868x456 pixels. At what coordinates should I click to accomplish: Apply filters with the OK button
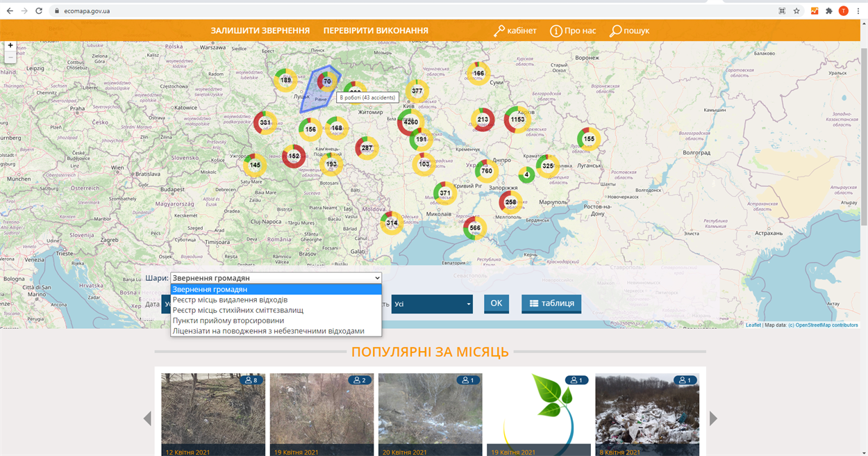coord(496,304)
